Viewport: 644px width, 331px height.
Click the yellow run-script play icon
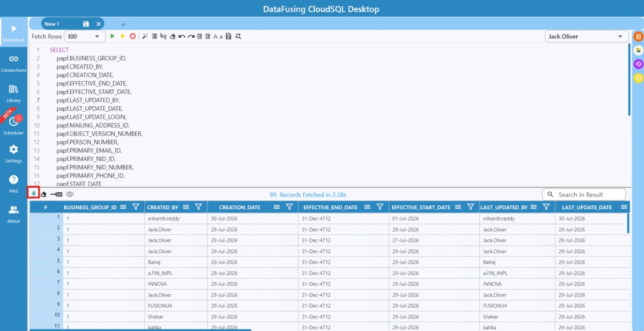click(123, 36)
